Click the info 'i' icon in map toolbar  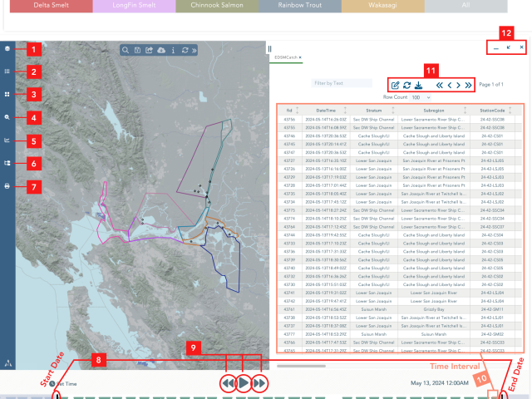point(173,50)
